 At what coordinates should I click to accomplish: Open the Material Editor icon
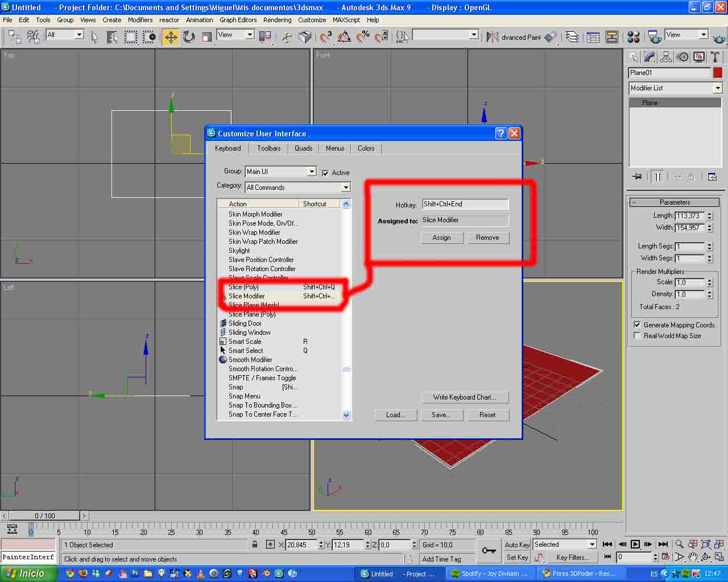point(634,37)
